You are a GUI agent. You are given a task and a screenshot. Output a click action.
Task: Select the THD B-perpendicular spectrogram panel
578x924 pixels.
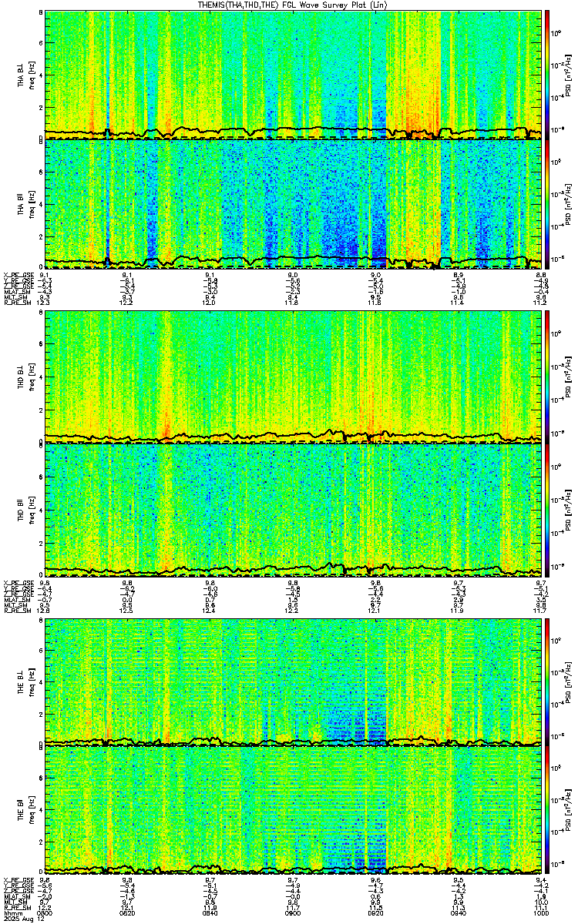click(x=293, y=377)
